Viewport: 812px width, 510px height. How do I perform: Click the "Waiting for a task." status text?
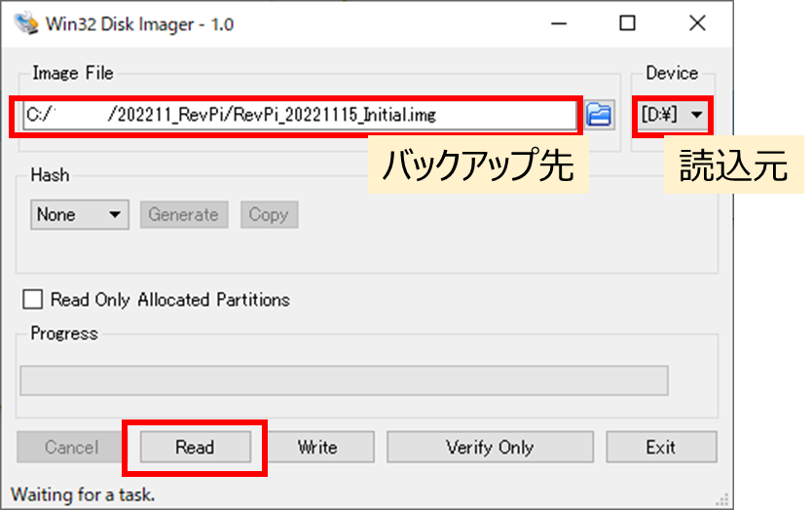click(x=83, y=495)
